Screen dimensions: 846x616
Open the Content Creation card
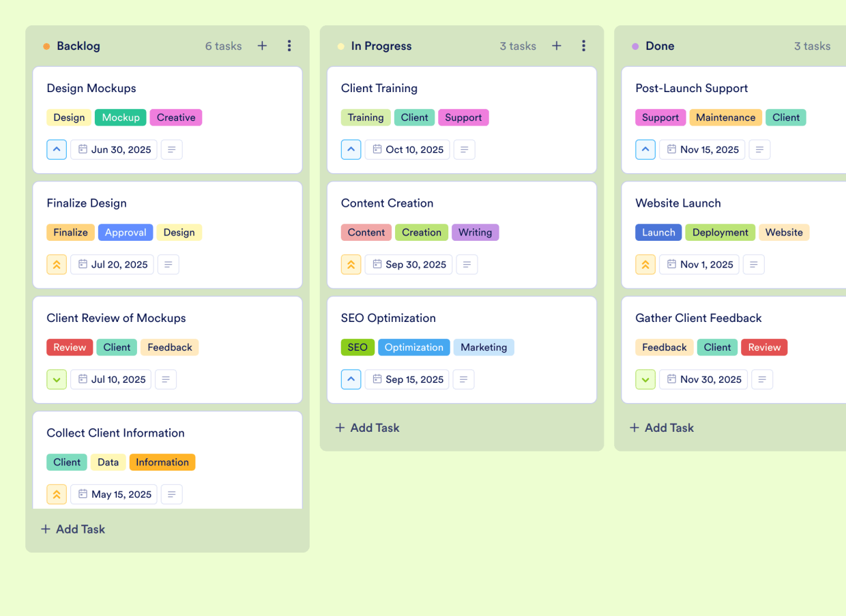[x=388, y=203]
